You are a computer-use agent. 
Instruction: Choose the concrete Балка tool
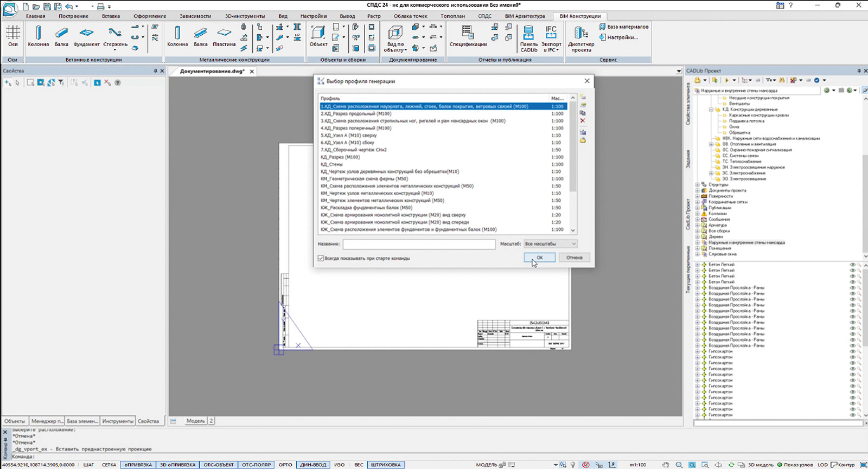point(62,36)
